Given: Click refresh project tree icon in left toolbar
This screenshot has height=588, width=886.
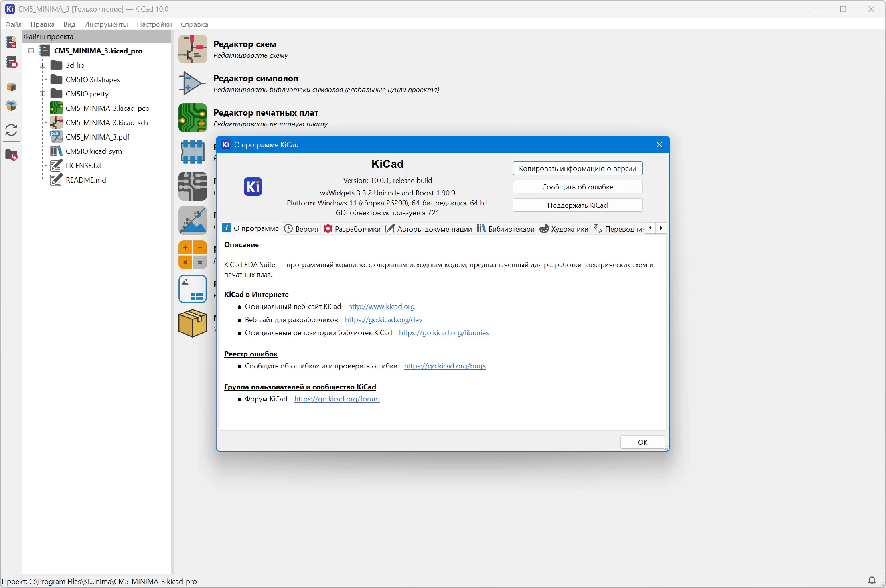Looking at the screenshot, I should [11, 130].
